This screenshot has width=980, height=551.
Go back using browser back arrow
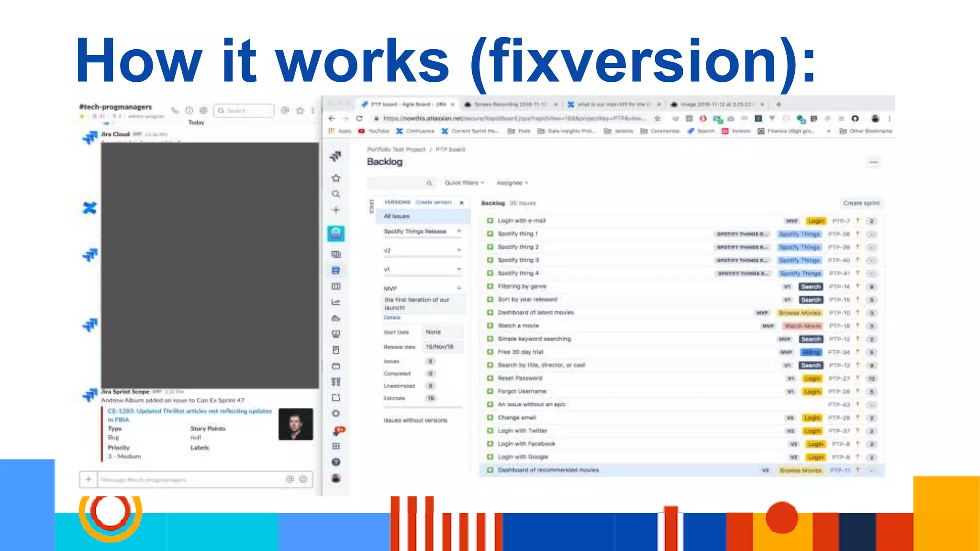(x=332, y=118)
